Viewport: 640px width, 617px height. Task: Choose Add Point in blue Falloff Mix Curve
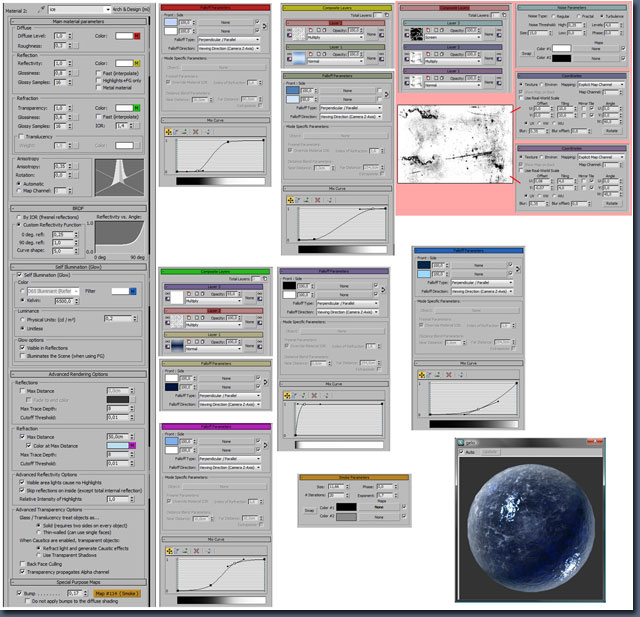pyautogui.click(x=438, y=374)
